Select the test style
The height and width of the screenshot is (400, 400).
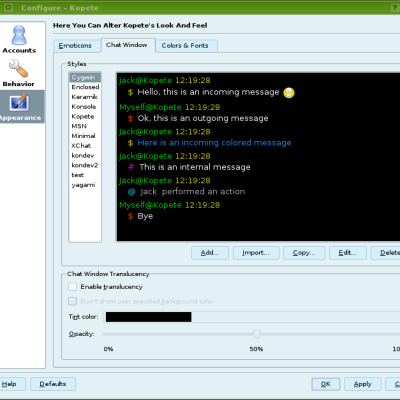85,175
